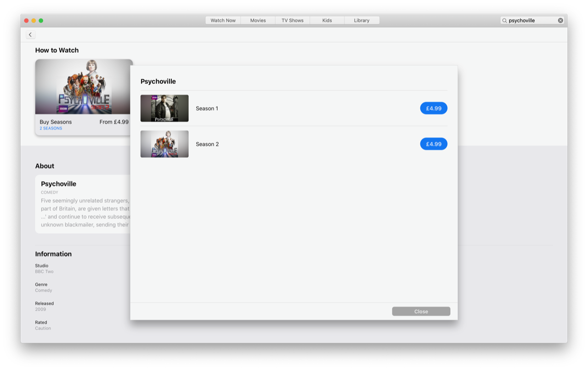Click the About section heading
588x370 pixels.
click(45, 166)
